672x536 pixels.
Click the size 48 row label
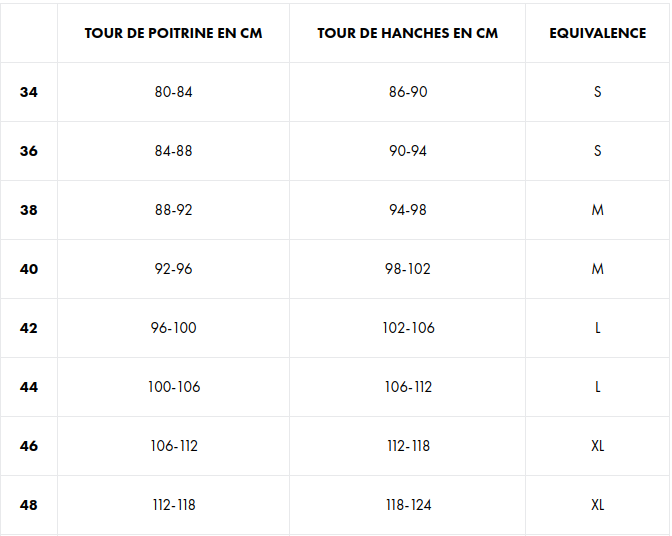point(29,505)
